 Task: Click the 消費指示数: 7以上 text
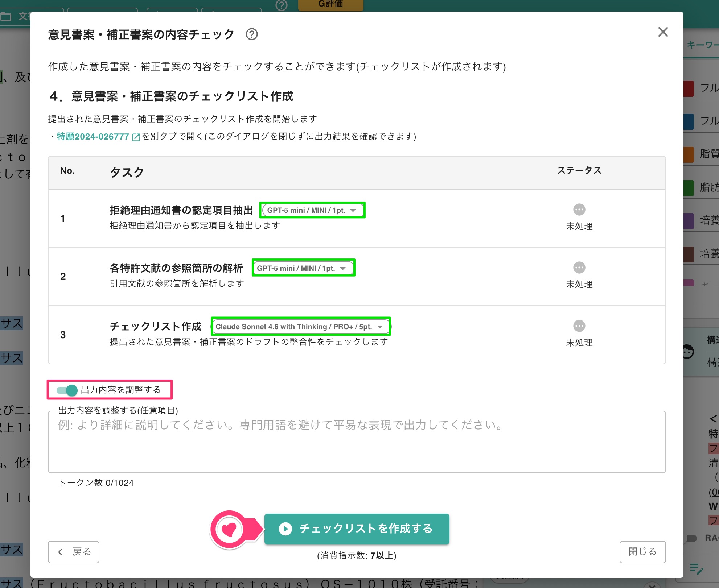357,555
